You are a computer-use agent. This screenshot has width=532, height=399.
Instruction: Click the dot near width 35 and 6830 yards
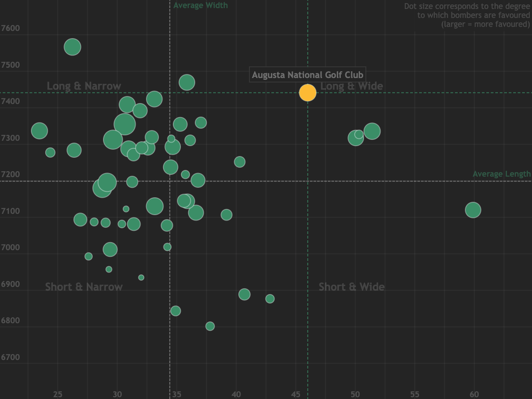[x=176, y=311]
